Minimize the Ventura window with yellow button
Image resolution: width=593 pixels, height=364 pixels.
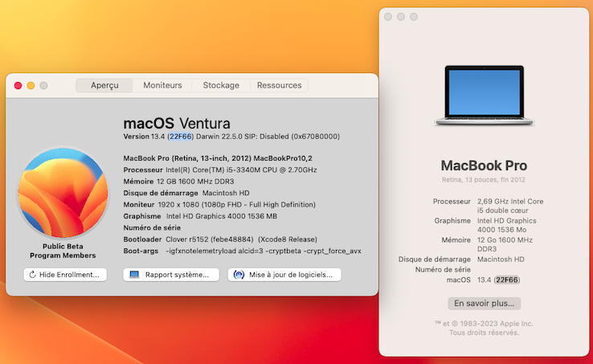[x=31, y=85]
